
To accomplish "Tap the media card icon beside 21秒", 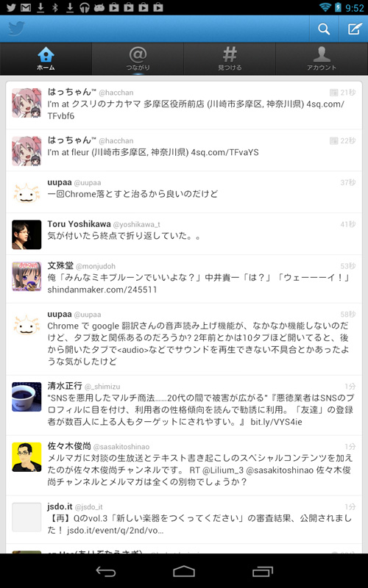I will pyautogui.click(x=333, y=93).
